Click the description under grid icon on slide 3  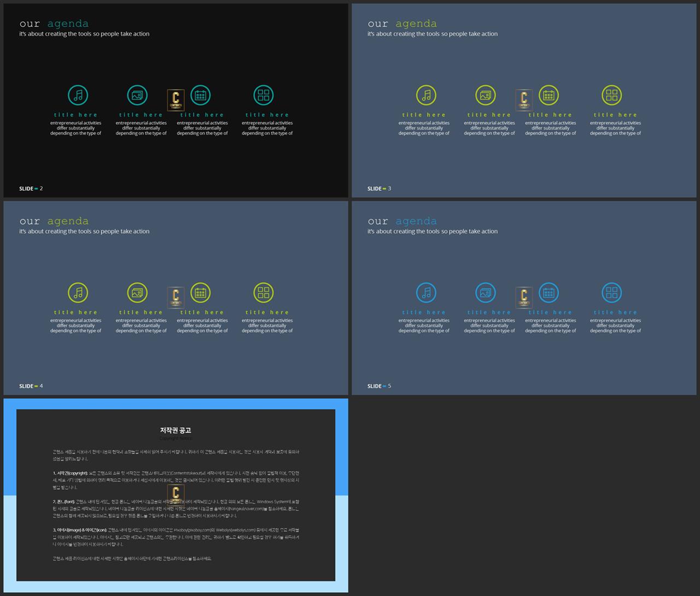pyautogui.click(x=616, y=128)
